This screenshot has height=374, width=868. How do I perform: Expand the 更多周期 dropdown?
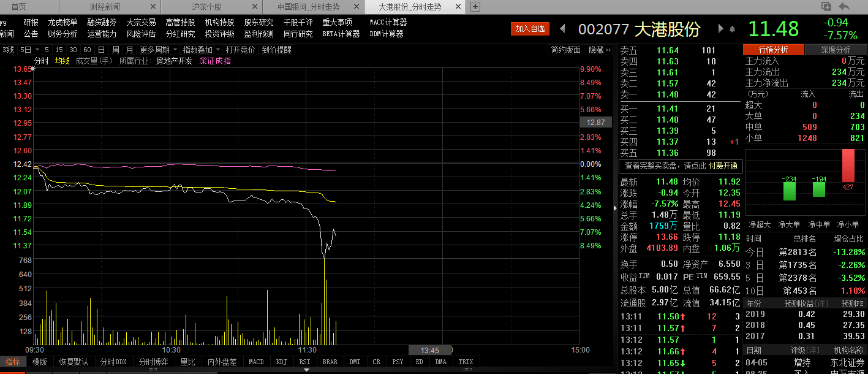tap(159, 50)
